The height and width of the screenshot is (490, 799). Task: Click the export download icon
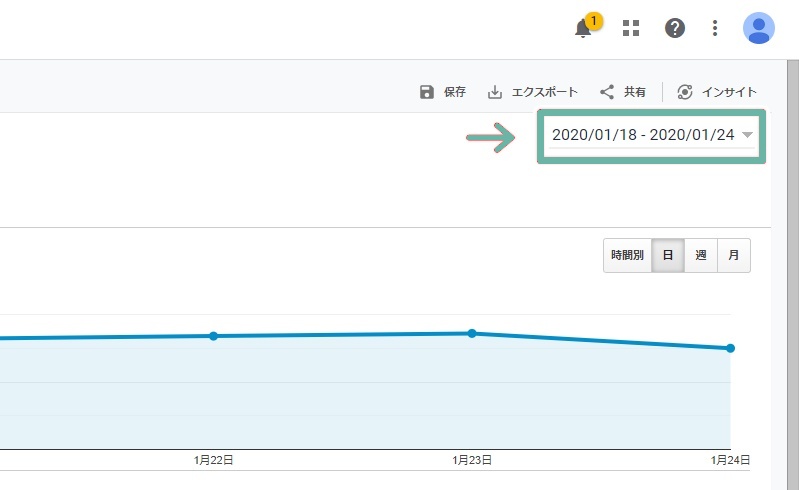click(x=495, y=92)
